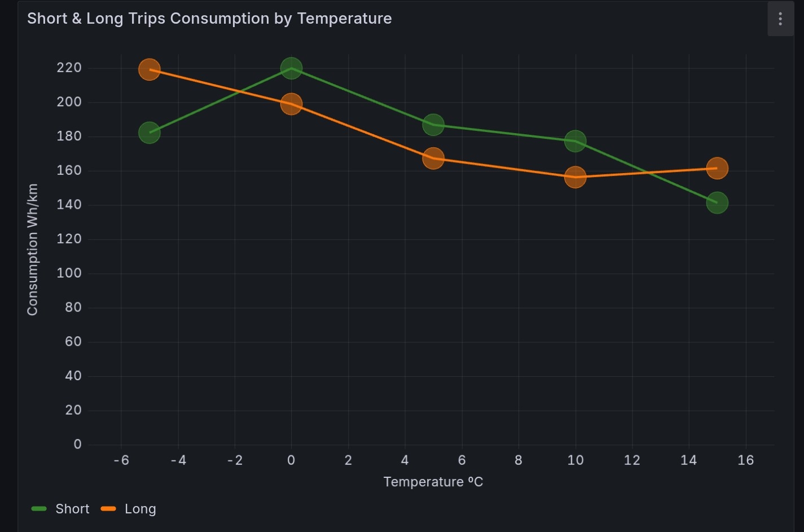
Task: Click the green Short legend color swatch
Action: pos(39,509)
